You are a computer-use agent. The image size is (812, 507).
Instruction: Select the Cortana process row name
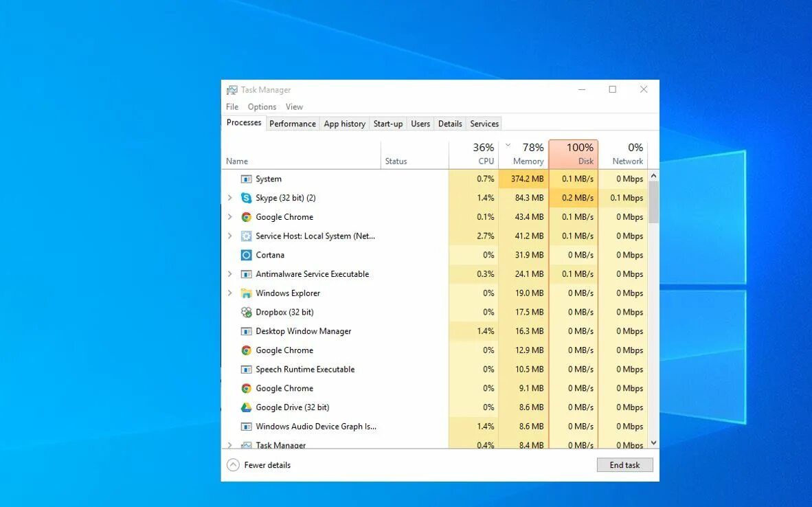coord(270,256)
